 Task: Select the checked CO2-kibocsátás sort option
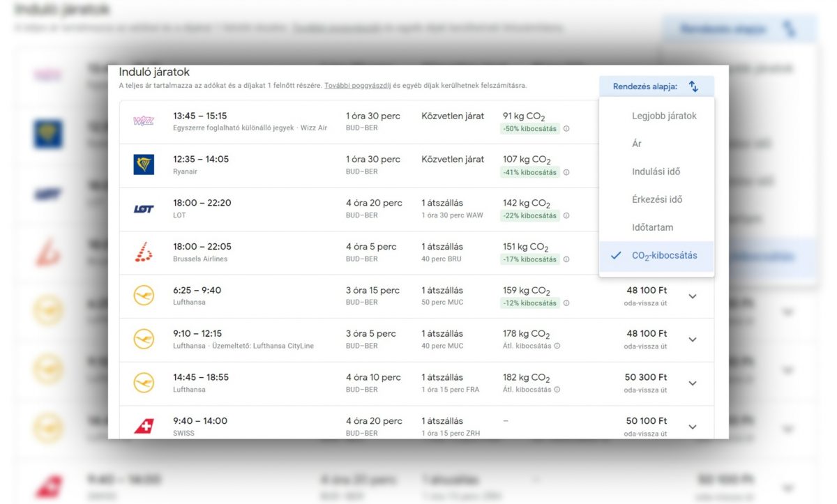[663, 255]
